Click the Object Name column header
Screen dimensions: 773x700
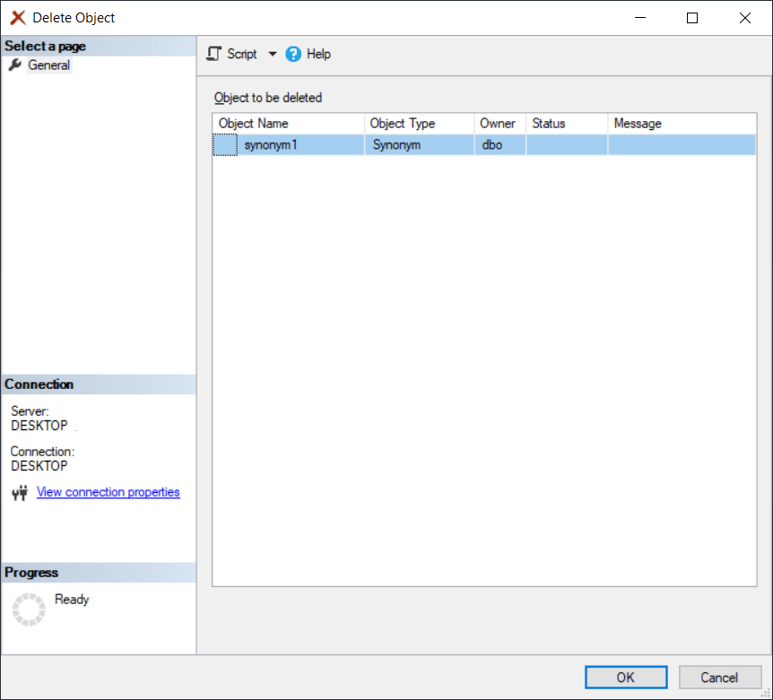tap(289, 123)
